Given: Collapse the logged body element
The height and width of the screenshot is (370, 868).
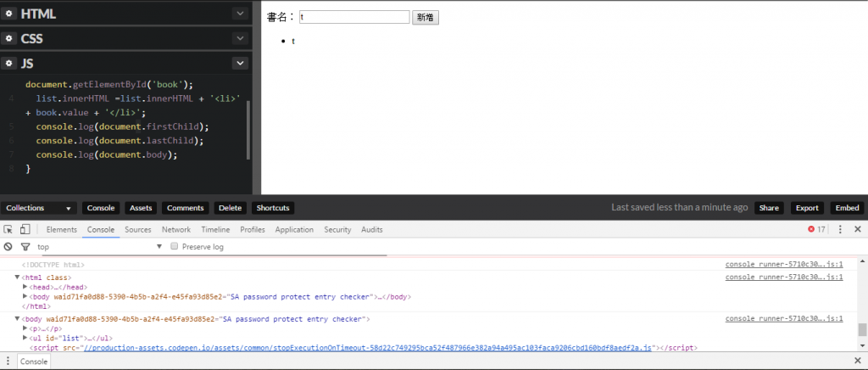Looking at the screenshot, I should click(x=17, y=319).
